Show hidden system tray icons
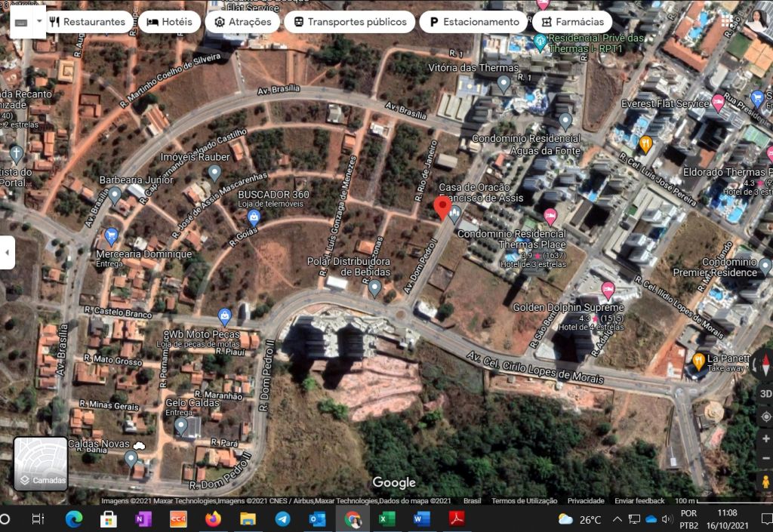 coord(617,518)
